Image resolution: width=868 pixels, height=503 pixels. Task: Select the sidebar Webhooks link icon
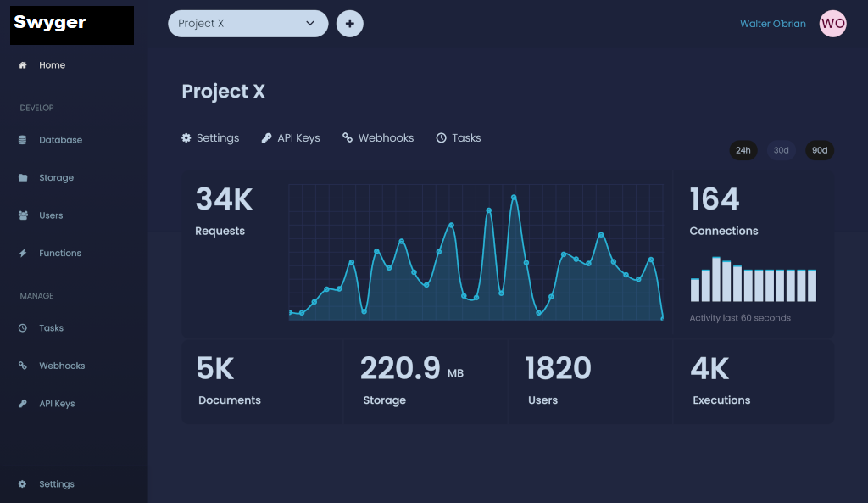click(x=23, y=366)
